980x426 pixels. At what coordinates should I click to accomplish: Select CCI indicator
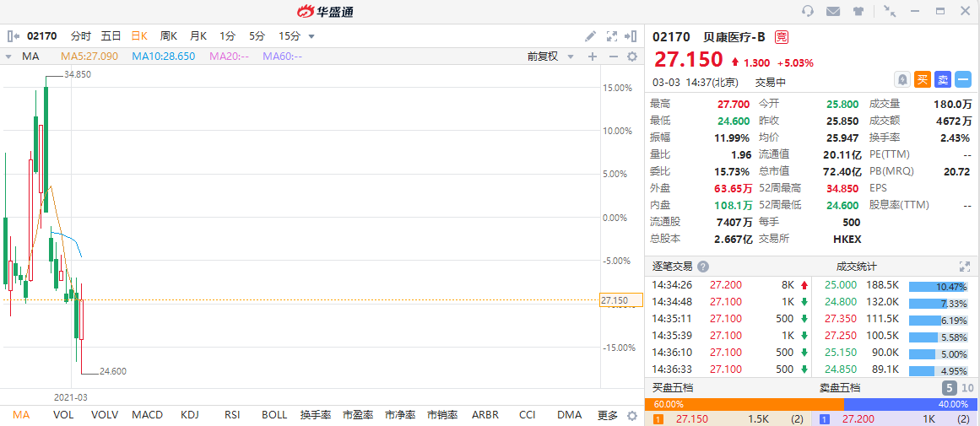point(528,415)
